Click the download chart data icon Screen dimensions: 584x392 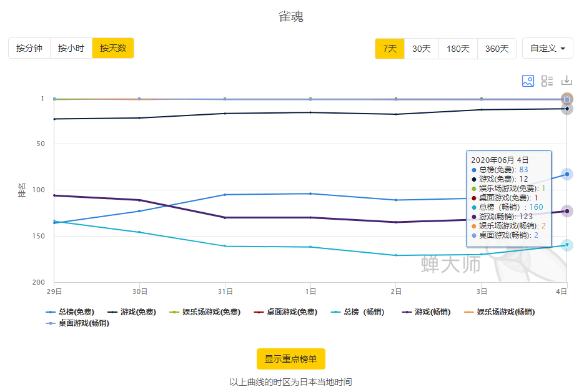tap(567, 81)
